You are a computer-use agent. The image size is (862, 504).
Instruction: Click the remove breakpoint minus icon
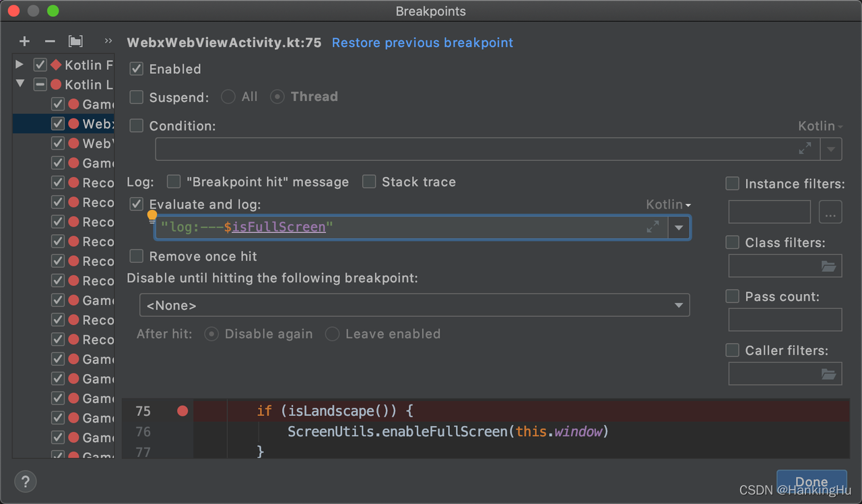pyautogui.click(x=50, y=42)
